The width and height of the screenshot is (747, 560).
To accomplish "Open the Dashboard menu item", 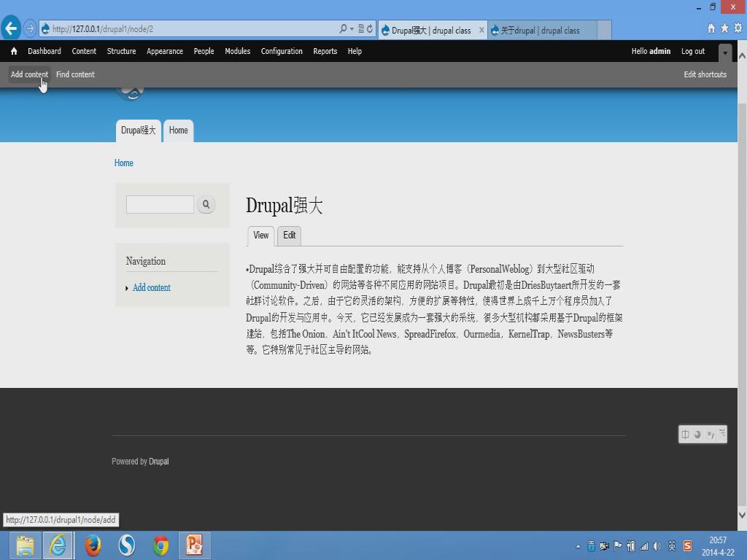I will tap(44, 51).
